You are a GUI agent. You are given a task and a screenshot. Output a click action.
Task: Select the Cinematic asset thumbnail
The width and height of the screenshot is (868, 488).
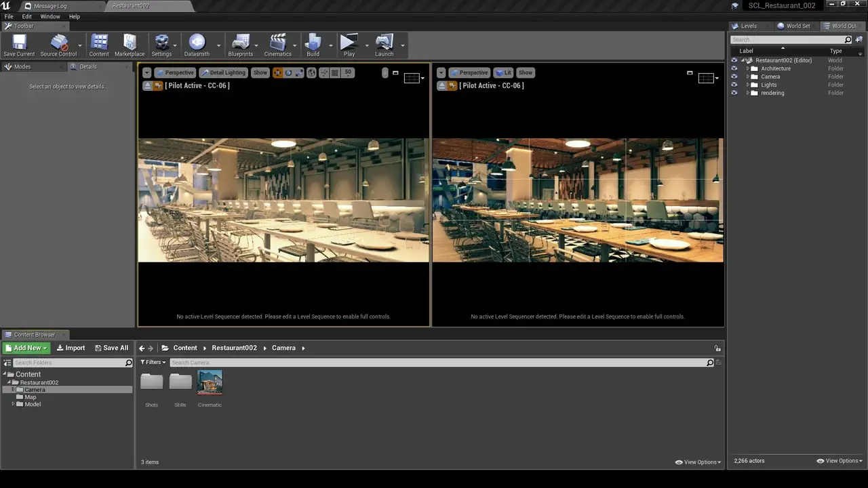(210, 383)
